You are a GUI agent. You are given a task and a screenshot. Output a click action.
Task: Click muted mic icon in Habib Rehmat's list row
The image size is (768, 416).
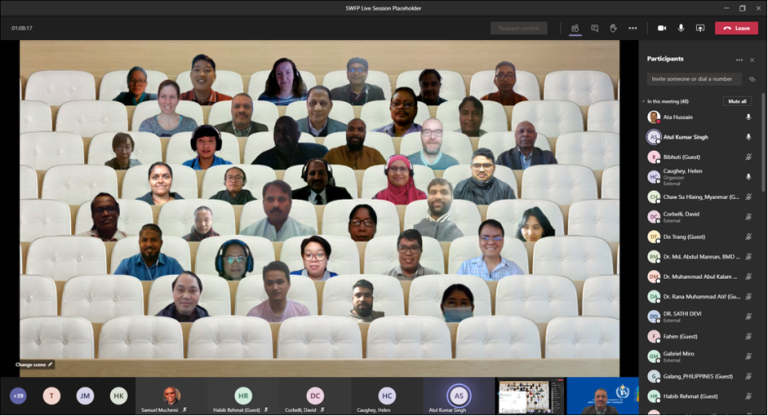click(x=748, y=396)
